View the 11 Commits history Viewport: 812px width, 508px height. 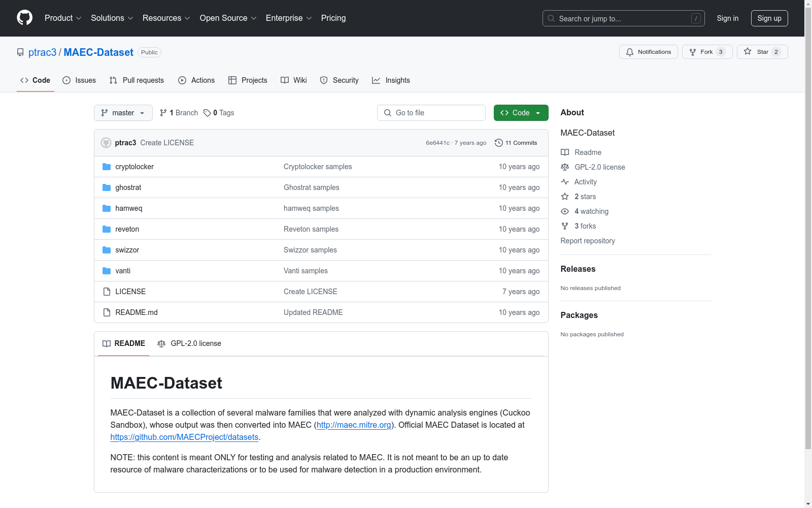(516, 143)
